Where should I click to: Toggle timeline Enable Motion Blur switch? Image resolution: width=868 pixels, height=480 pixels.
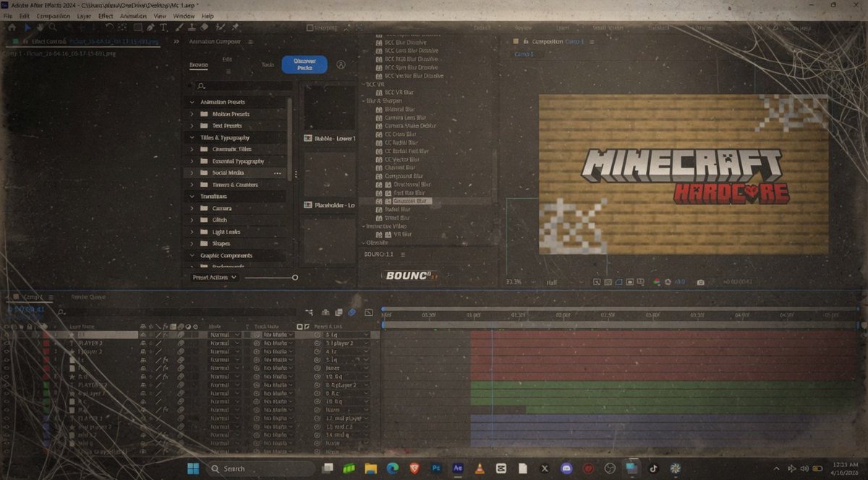point(352,312)
